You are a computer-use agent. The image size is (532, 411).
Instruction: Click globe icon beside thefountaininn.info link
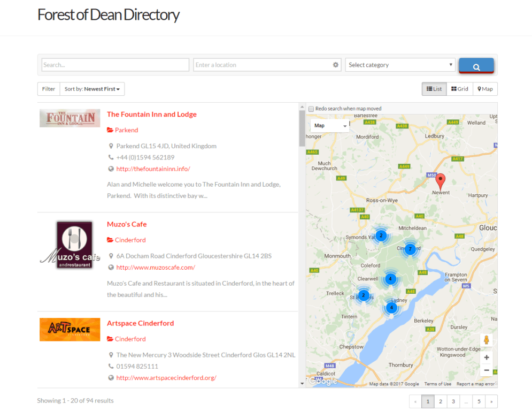pyautogui.click(x=111, y=169)
